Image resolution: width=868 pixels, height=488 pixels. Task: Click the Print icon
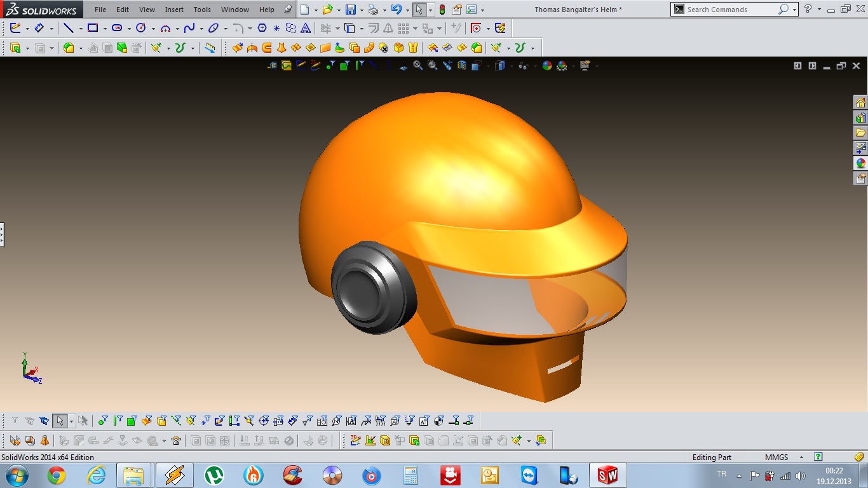(374, 10)
